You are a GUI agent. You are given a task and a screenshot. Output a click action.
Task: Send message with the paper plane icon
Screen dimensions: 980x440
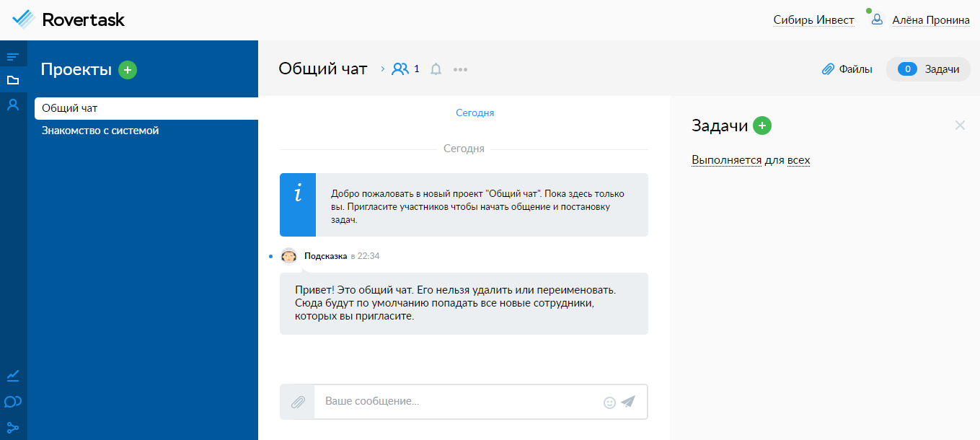[x=628, y=402]
